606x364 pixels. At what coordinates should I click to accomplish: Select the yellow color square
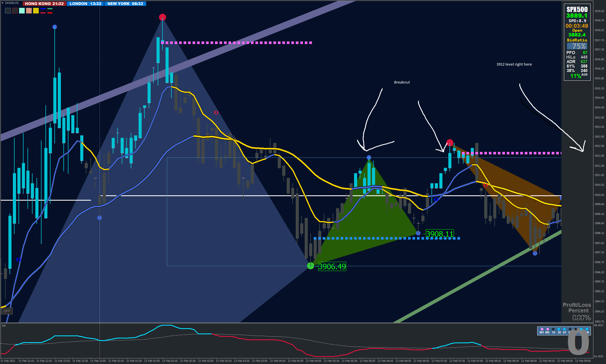[x=36, y=11]
